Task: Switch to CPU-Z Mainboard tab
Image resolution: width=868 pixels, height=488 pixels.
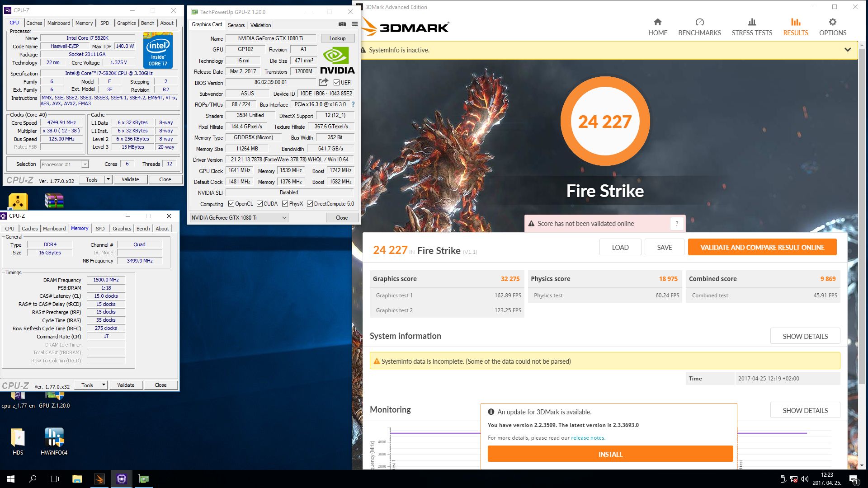Action: [x=59, y=23]
